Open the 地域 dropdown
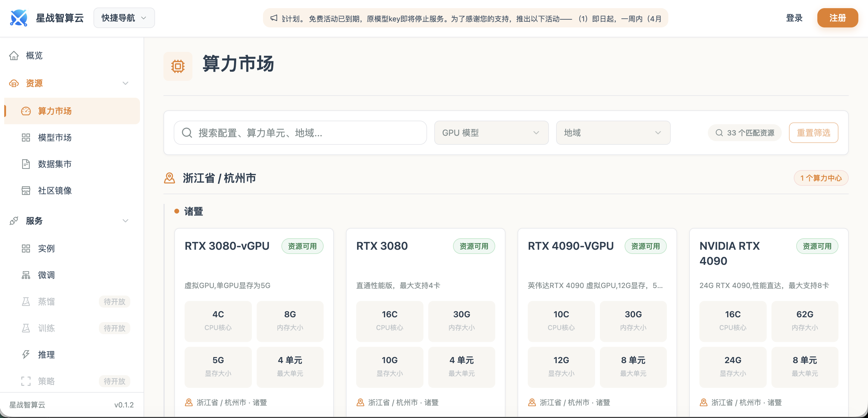This screenshot has height=418, width=868. pyautogui.click(x=613, y=133)
